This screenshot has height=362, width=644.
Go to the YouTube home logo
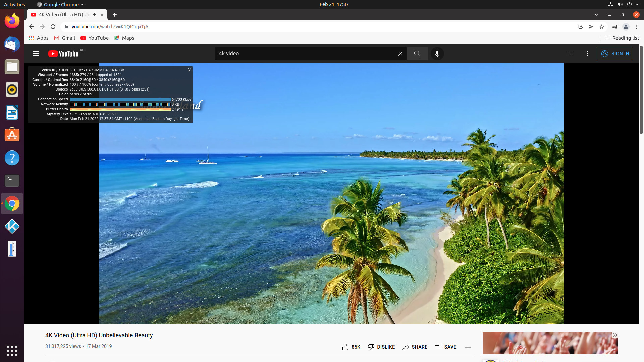(63, 54)
